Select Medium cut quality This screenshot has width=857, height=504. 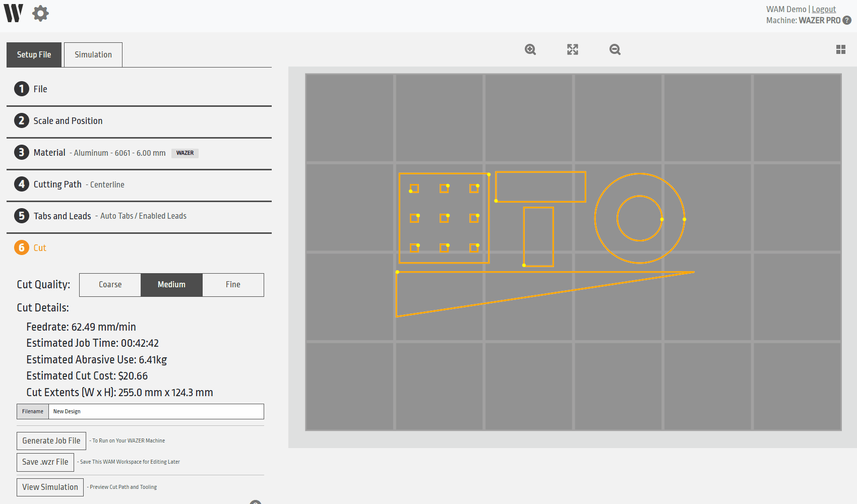(x=171, y=285)
